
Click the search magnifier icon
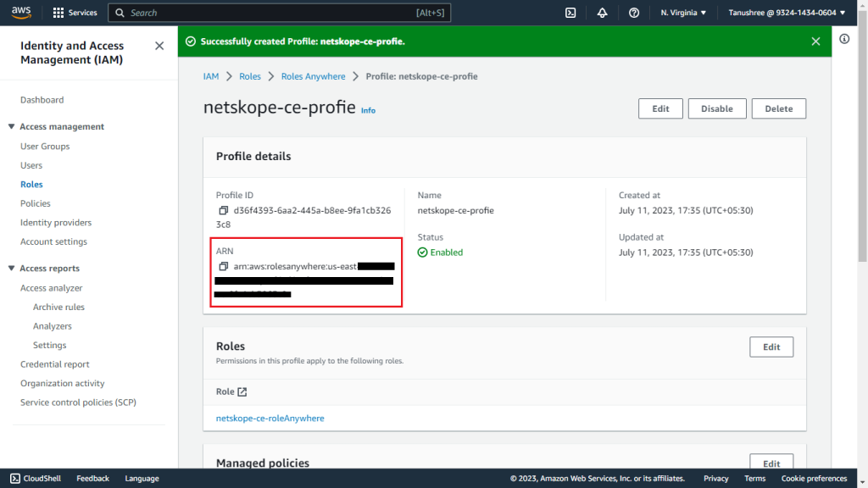coord(120,13)
